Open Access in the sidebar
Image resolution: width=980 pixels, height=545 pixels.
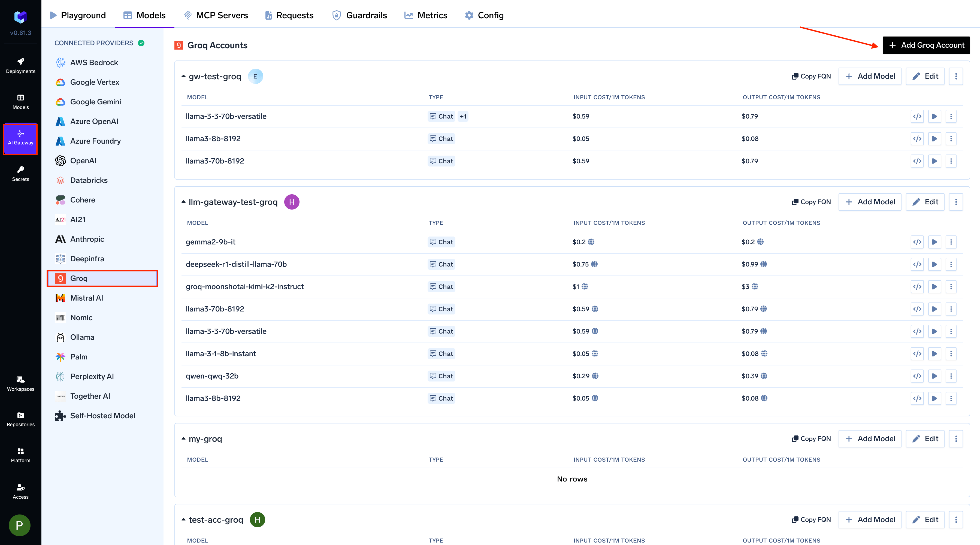pyautogui.click(x=20, y=491)
